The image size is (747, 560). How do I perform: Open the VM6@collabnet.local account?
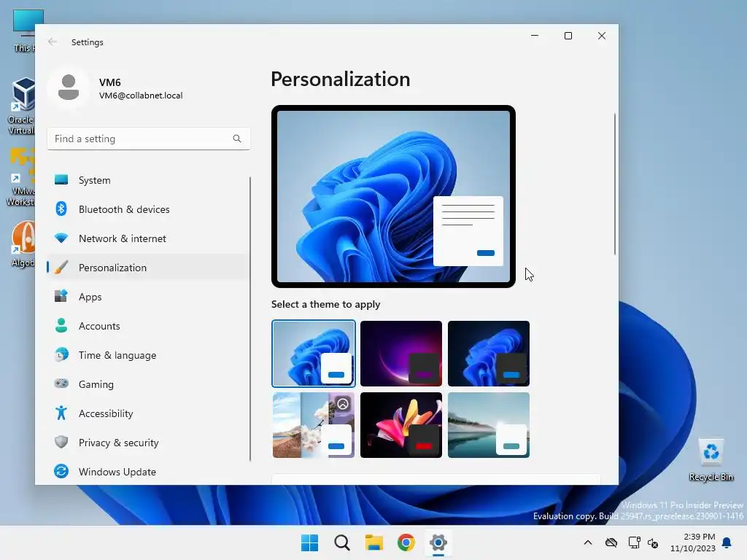[141, 96]
